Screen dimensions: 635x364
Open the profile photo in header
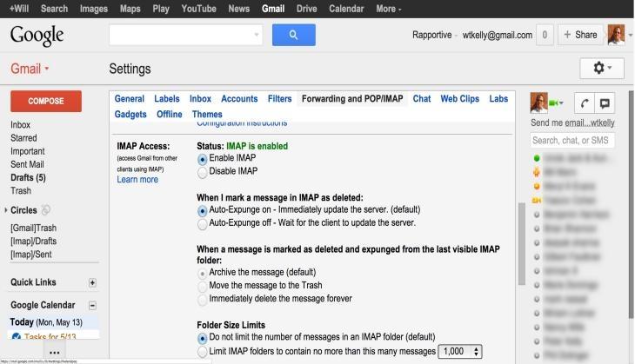click(616, 35)
